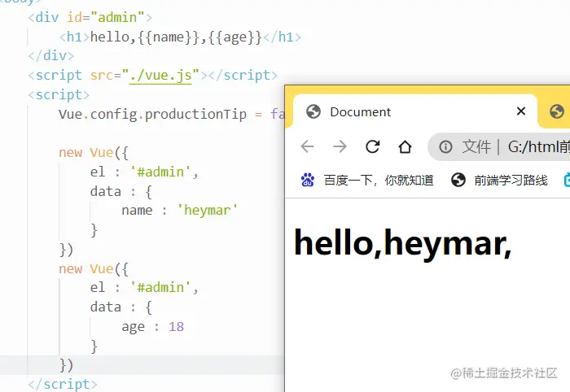
Task: Switch to the Document tab
Action: pos(414,111)
